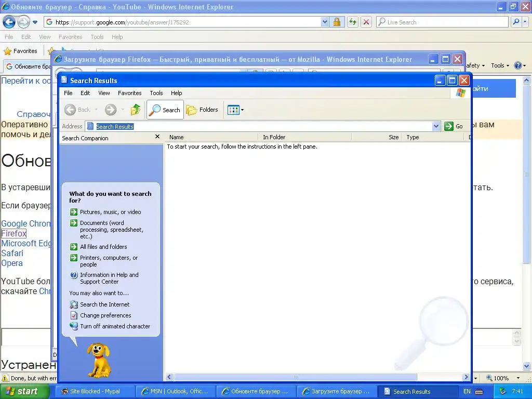Sort results by Size column header
The height and width of the screenshot is (399, 532).
coord(377,137)
